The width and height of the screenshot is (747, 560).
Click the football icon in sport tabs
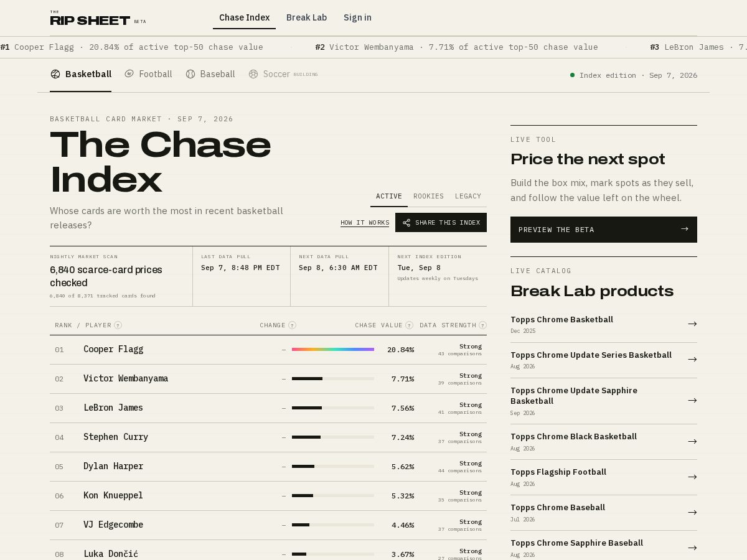click(x=129, y=74)
